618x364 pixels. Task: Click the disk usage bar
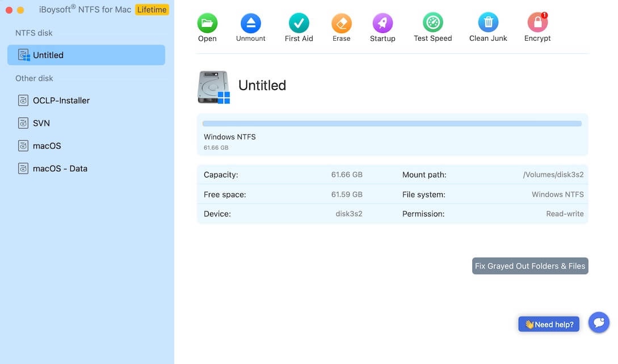pyautogui.click(x=392, y=124)
